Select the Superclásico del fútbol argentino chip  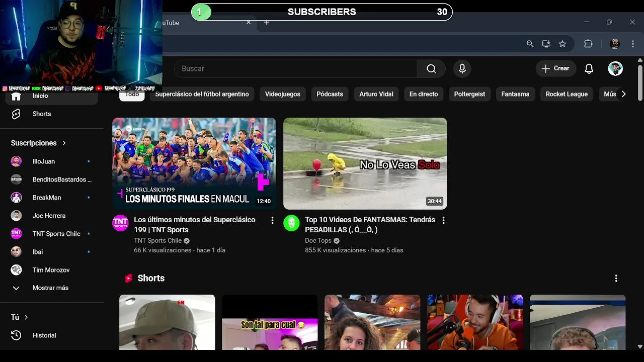coord(202,94)
